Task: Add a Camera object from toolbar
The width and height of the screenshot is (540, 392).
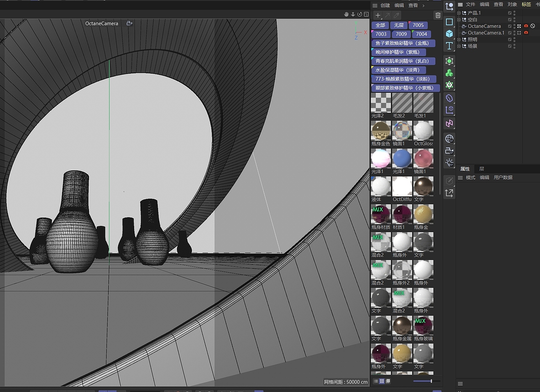Action: point(449,150)
